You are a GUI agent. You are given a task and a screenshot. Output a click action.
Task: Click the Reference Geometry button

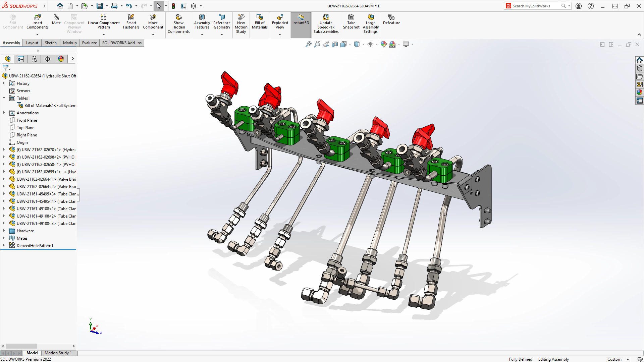click(x=222, y=22)
